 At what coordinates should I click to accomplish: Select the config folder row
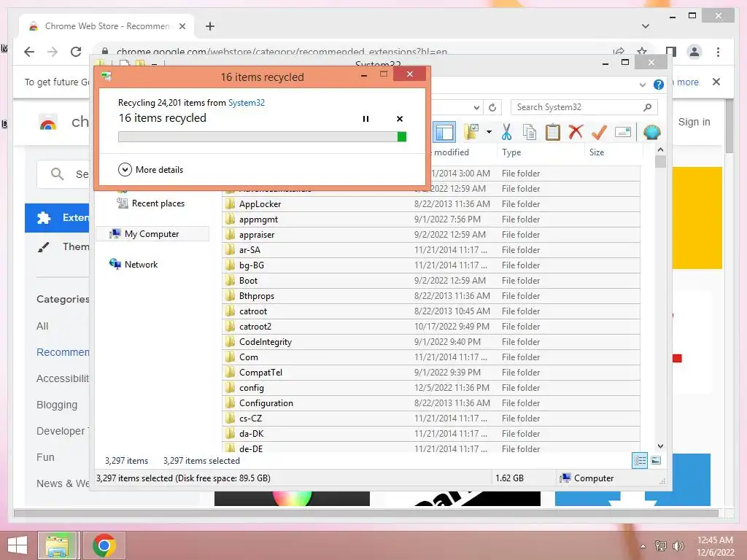click(430, 388)
